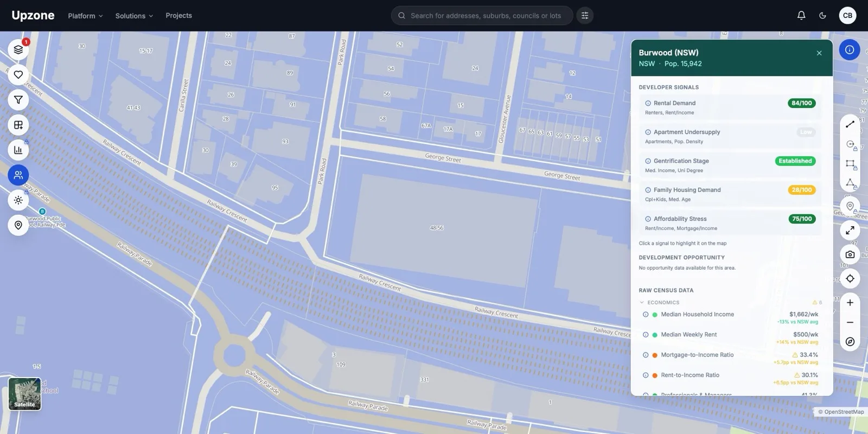Click the measure distance line tool
This screenshot has width=868, height=434.
(x=850, y=124)
